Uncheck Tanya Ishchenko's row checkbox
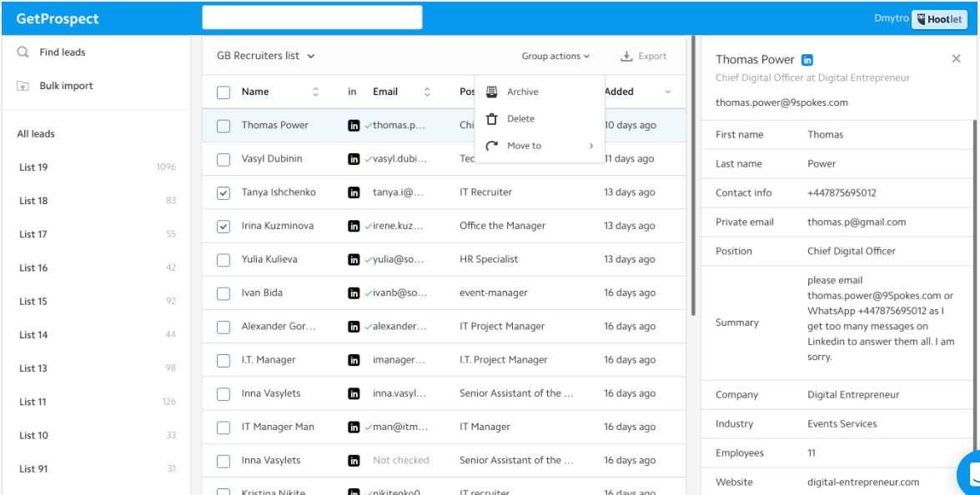Screen dimensions: 980x495 (224, 192)
